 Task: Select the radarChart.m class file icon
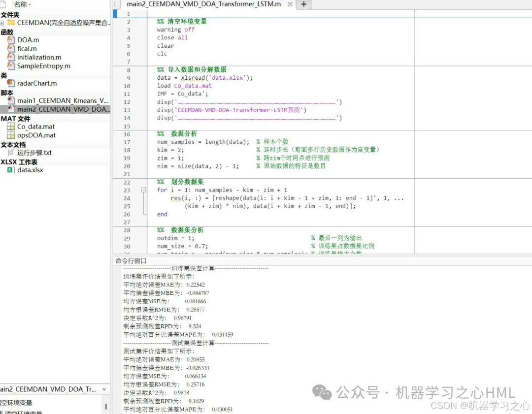coord(11,83)
